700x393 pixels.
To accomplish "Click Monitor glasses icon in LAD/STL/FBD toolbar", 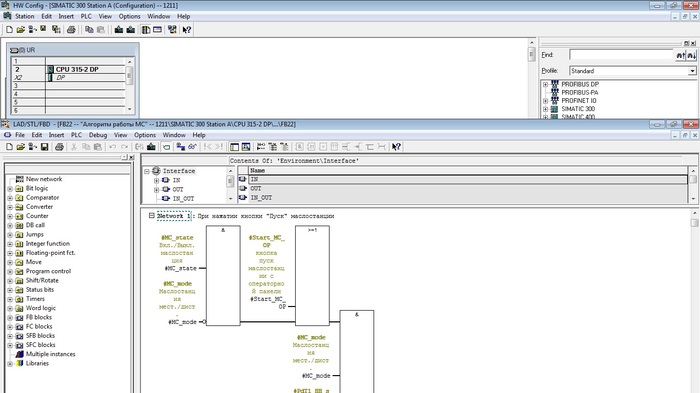I will pos(192,147).
